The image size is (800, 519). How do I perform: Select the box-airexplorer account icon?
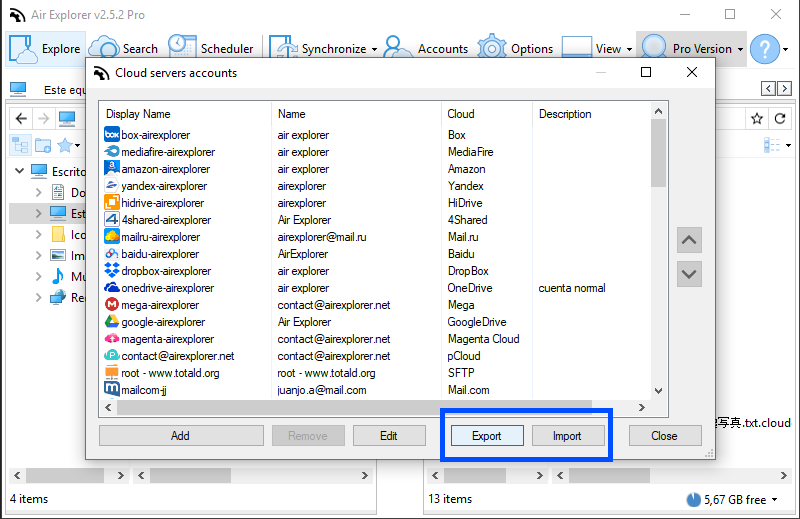tap(112, 135)
